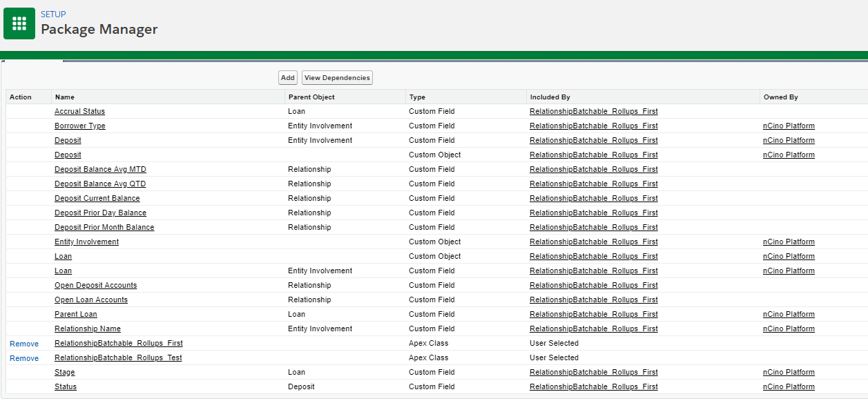Image resolution: width=868 pixels, height=412 pixels.
Task: Click the View Dependencies button
Action: 337,78
